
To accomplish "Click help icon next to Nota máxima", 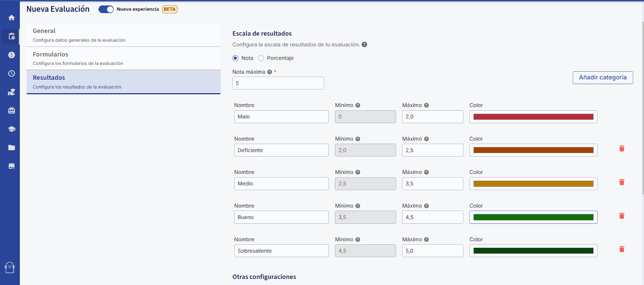I will tap(270, 72).
